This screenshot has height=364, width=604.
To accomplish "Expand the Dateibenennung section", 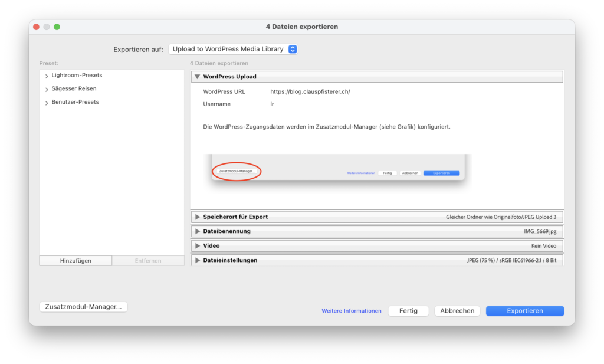I will pyautogui.click(x=198, y=231).
